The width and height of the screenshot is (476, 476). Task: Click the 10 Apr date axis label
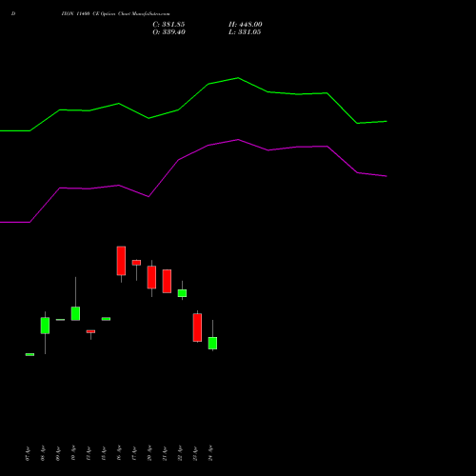(x=73, y=453)
